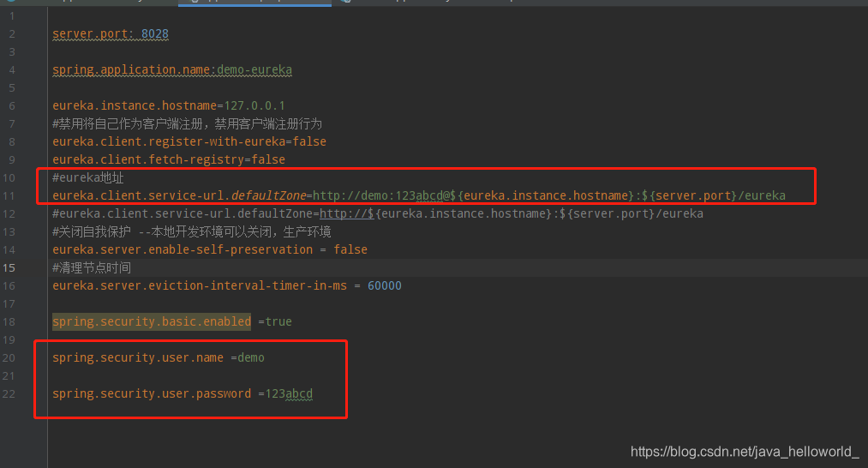Click the Chinese comment on line 7
Screen dimensions: 868x468
[x=187, y=123]
